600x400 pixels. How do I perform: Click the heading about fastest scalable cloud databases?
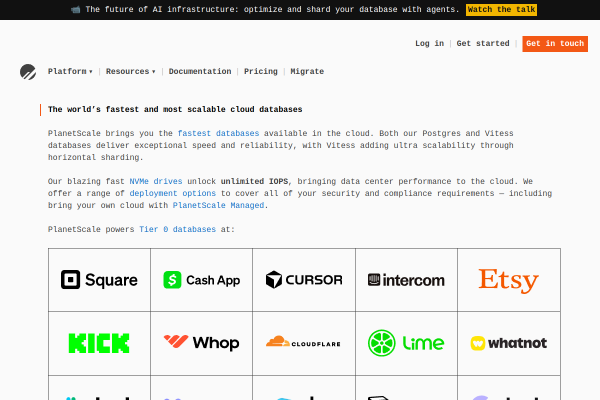pyautogui.click(x=175, y=109)
